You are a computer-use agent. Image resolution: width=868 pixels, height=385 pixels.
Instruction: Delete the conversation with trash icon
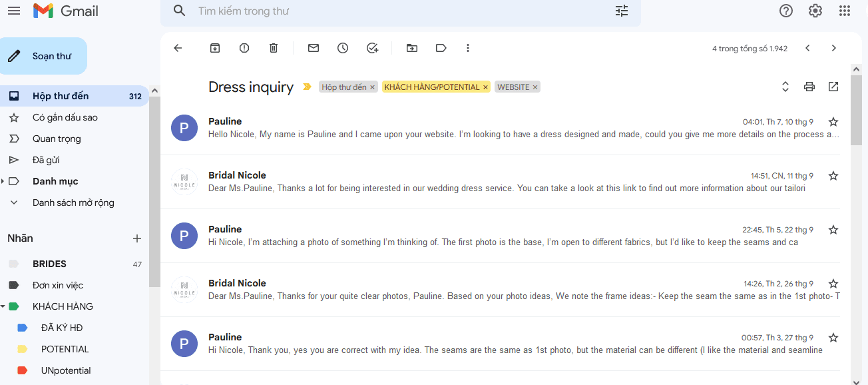pos(274,48)
